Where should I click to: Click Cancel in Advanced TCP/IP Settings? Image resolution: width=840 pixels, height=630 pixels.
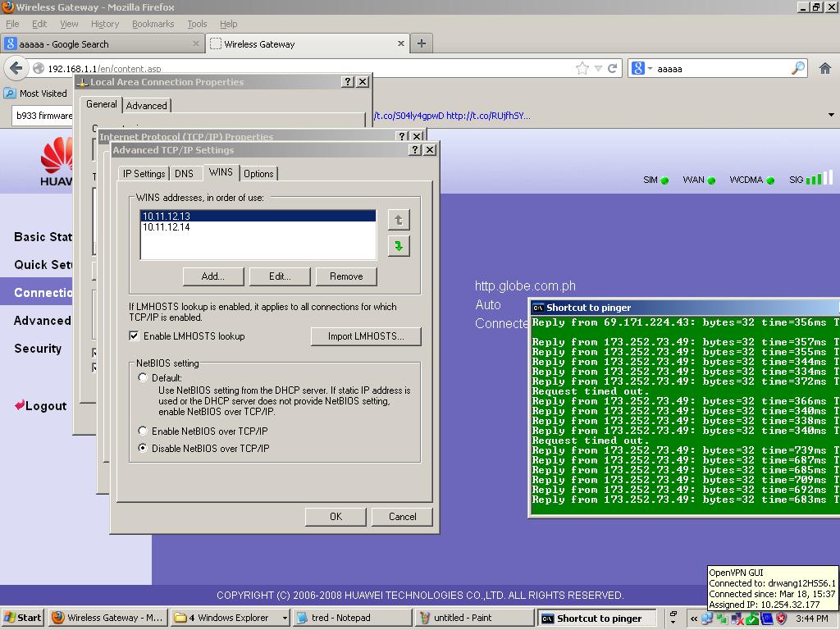tap(402, 517)
